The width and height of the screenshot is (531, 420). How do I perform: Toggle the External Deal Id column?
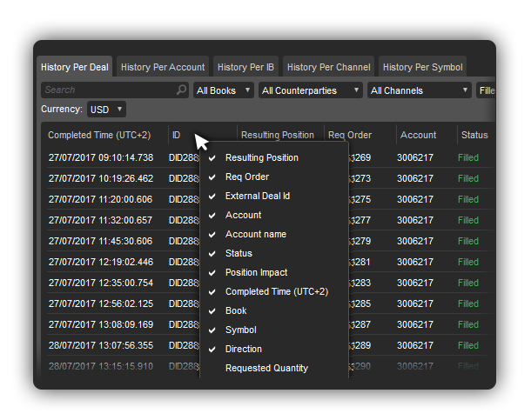pos(274,197)
